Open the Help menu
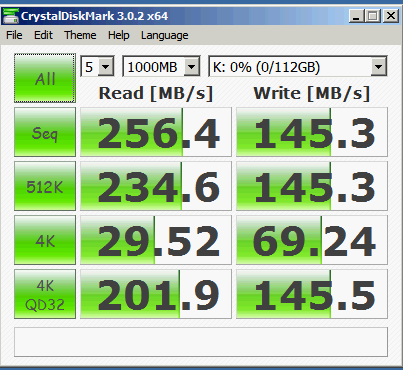This screenshot has width=403, height=370. pyautogui.click(x=119, y=35)
